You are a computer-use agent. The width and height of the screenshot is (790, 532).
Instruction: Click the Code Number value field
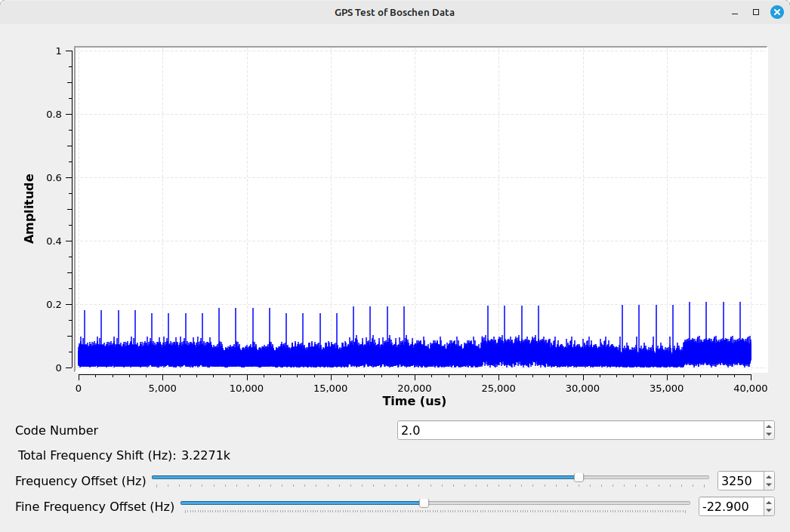[579, 430]
